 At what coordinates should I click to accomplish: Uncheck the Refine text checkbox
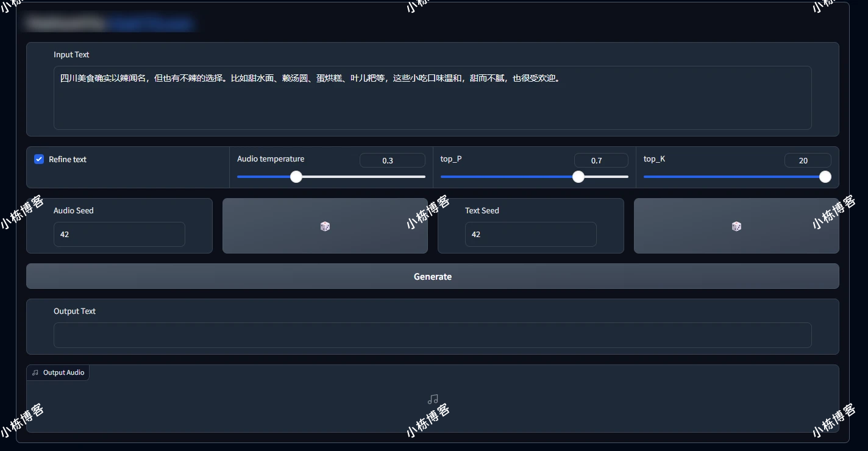[x=39, y=159]
